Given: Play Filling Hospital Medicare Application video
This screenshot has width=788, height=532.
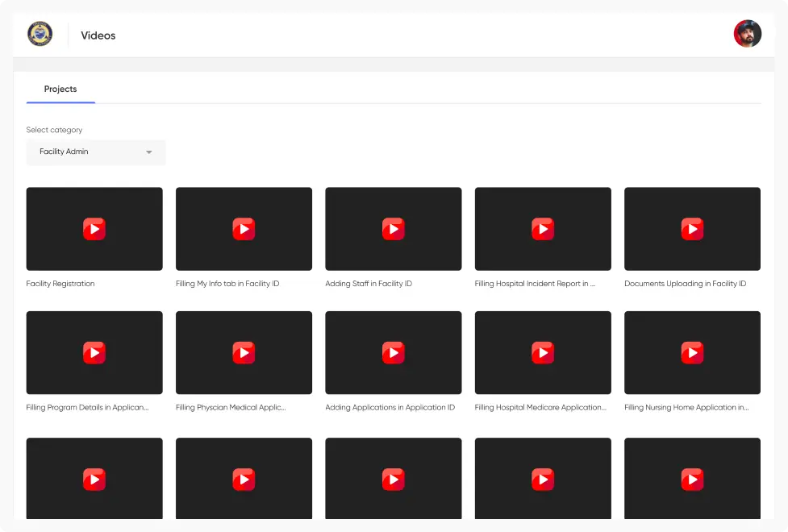Looking at the screenshot, I should coord(543,352).
